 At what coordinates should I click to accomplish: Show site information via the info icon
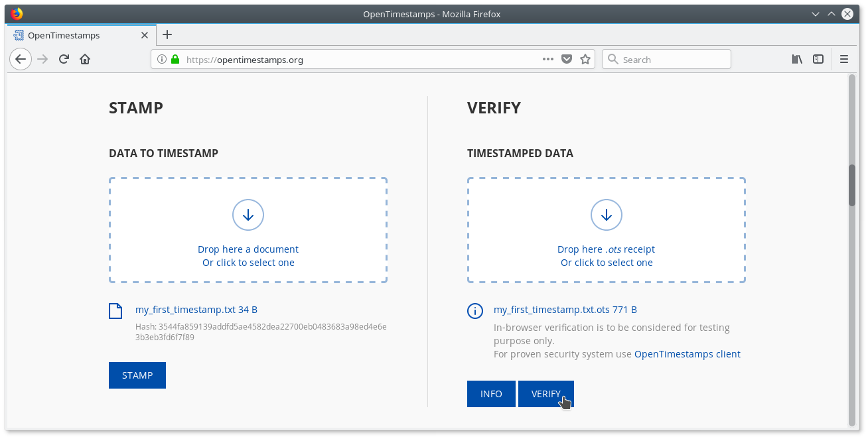(x=162, y=59)
